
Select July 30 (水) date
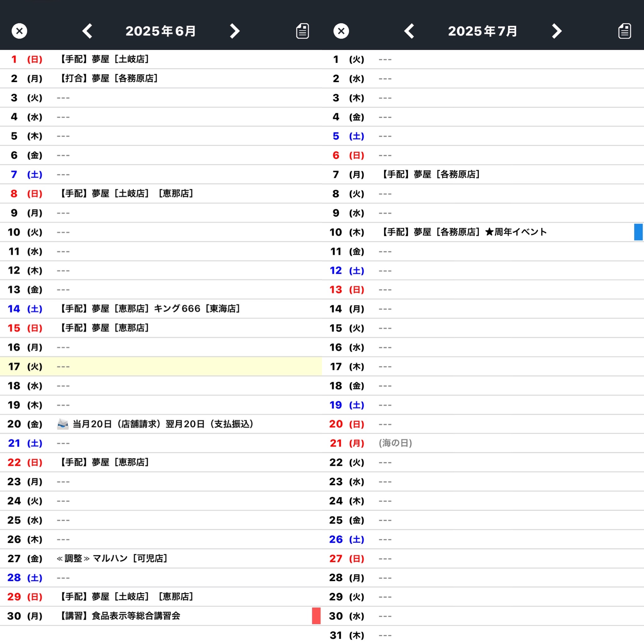pos(347,616)
